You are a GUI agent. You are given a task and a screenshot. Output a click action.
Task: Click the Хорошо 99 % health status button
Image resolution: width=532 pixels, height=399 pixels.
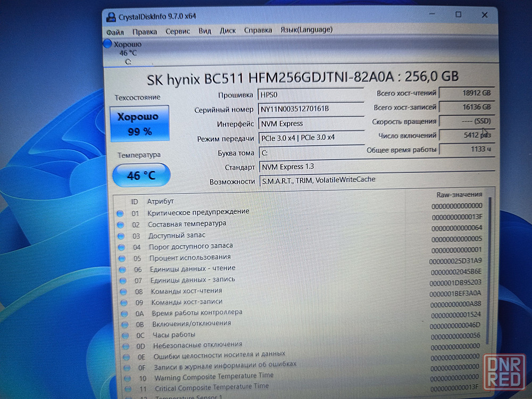coord(139,123)
